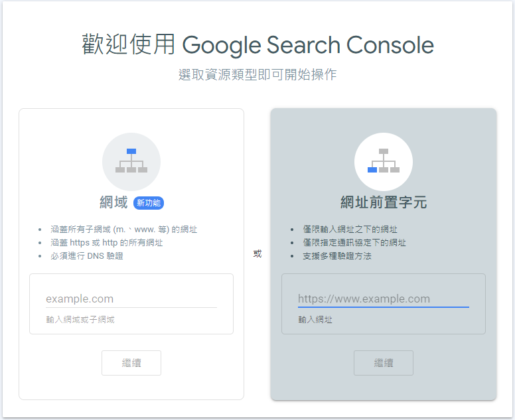Click bullet text 必須進行 DNS 驗證
The width and height of the screenshot is (515, 420).
87,256
